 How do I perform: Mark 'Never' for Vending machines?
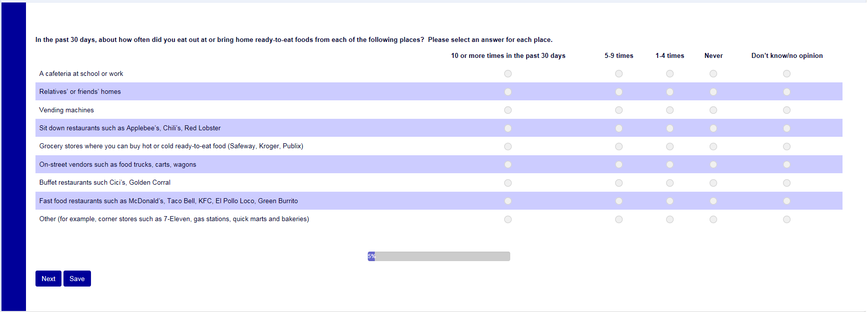(713, 110)
